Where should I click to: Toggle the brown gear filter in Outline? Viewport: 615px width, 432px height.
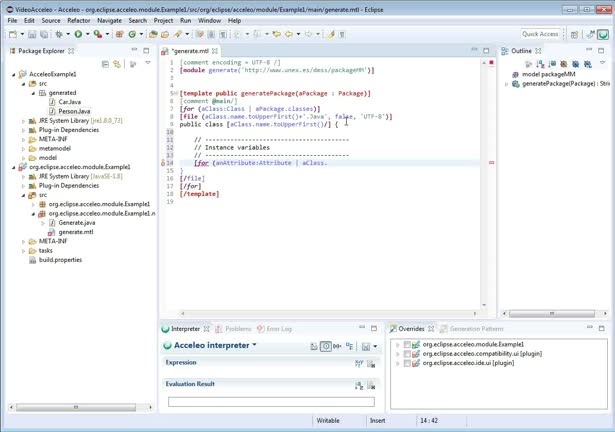564,64
